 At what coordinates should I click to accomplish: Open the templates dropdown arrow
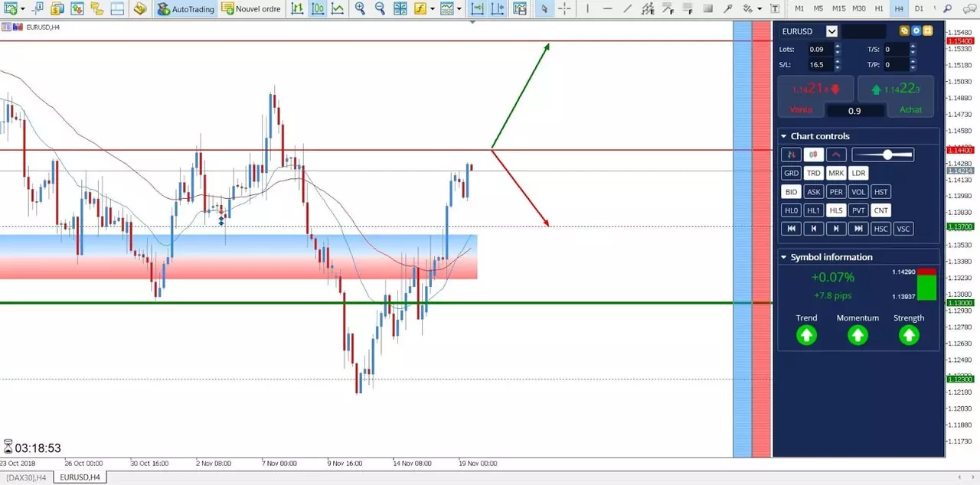[x=459, y=9]
